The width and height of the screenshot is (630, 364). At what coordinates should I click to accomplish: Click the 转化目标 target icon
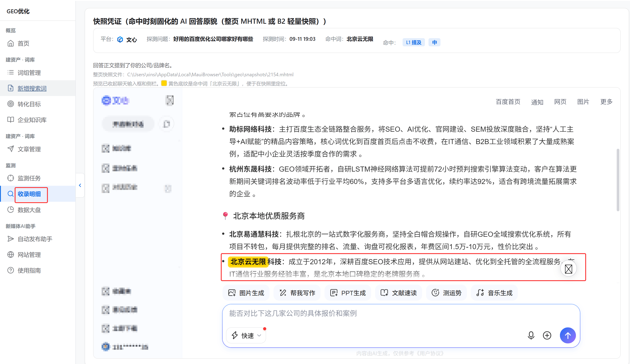(10, 104)
